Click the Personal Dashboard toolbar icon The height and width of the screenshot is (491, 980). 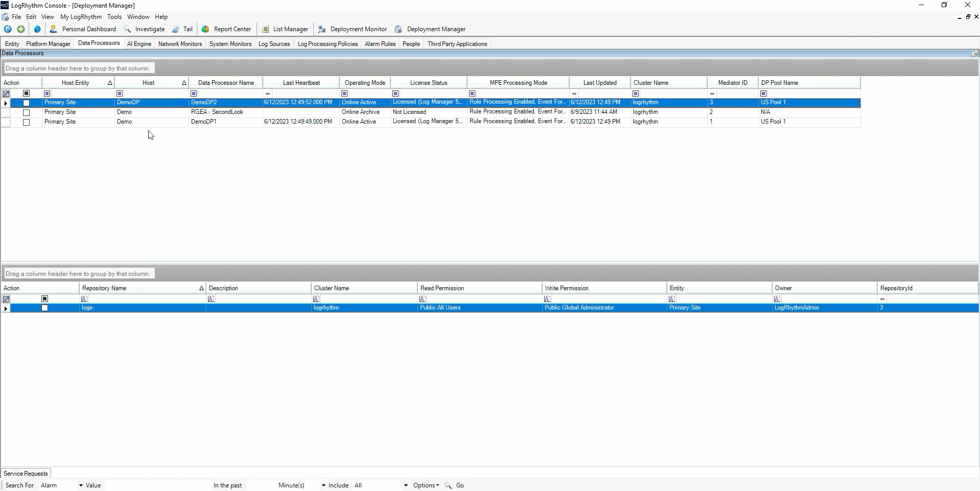(x=54, y=29)
